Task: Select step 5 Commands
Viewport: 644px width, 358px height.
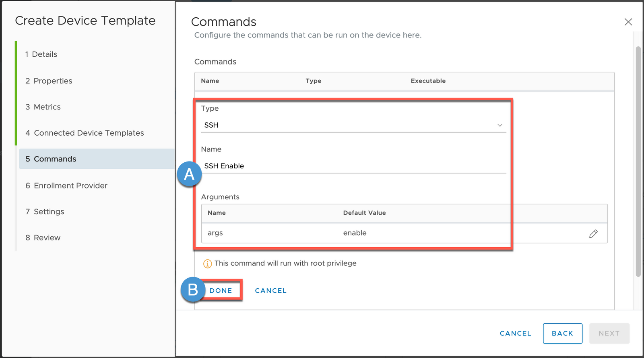Action: [97, 159]
